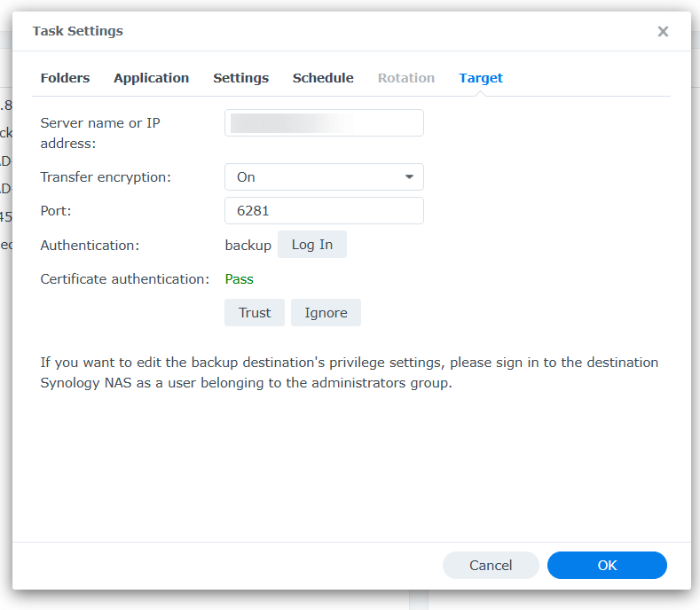This screenshot has width=700, height=610.
Task: Focus the Port input field
Action: click(324, 211)
